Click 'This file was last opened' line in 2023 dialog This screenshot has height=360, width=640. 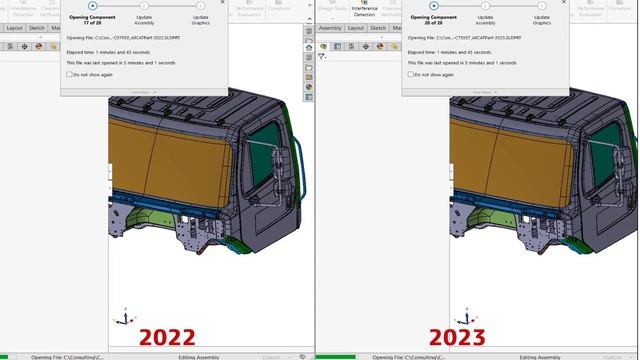462,63
